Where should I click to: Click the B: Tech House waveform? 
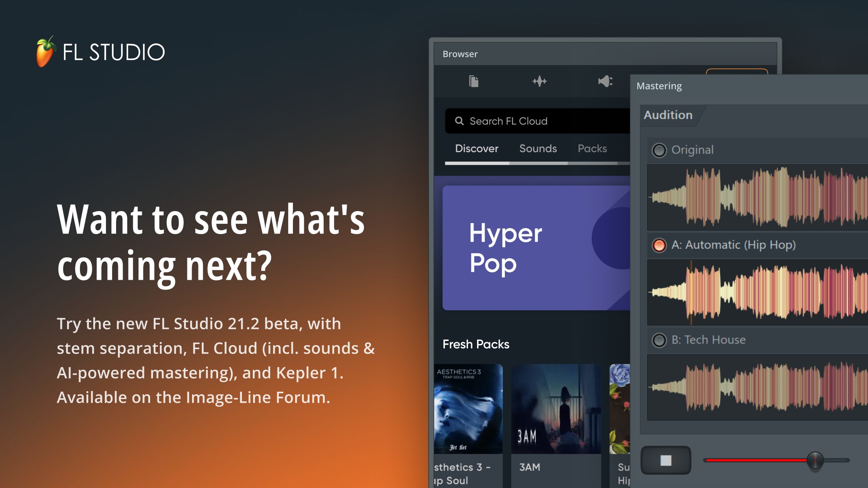(x=758, y=388)
